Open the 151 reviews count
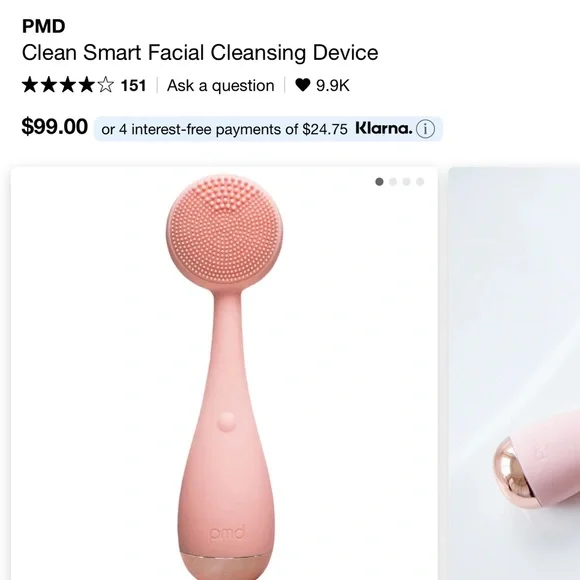 pos(133,85)
